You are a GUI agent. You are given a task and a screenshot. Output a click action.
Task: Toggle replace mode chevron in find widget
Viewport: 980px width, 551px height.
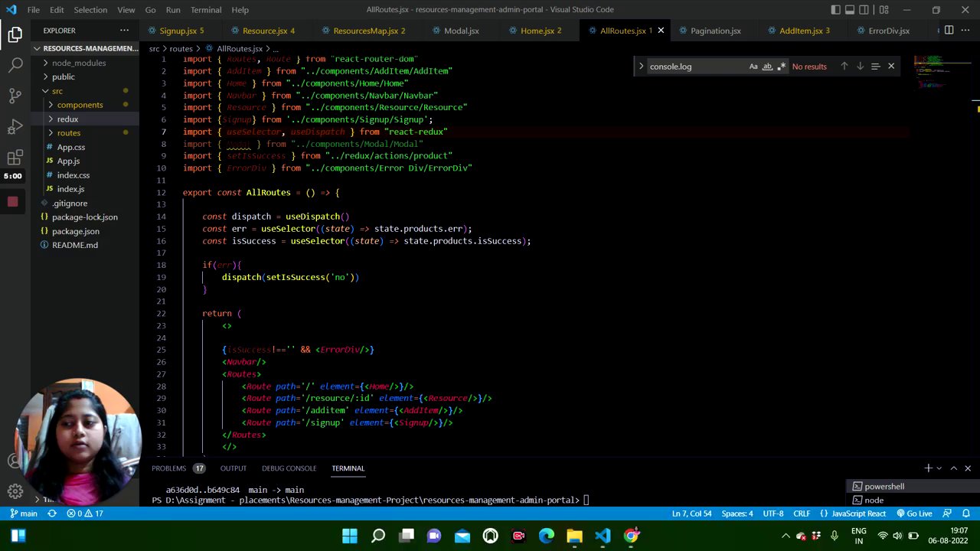642,67
